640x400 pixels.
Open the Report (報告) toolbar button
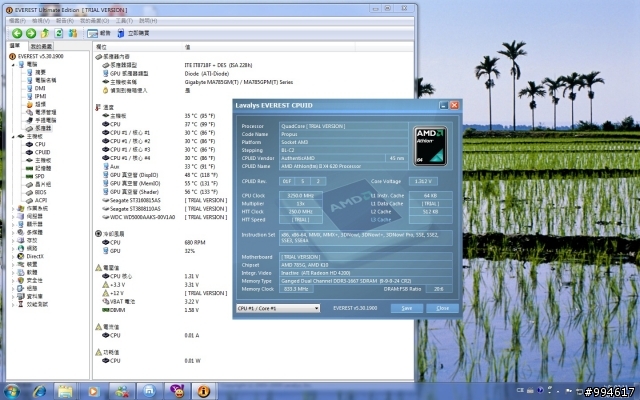coord(99,33)
